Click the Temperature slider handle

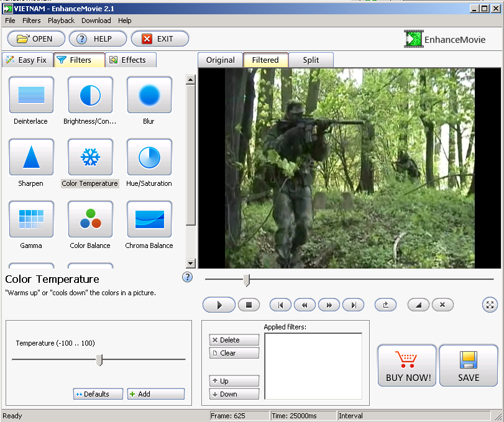pyautogui.click(x=99, y=359)
